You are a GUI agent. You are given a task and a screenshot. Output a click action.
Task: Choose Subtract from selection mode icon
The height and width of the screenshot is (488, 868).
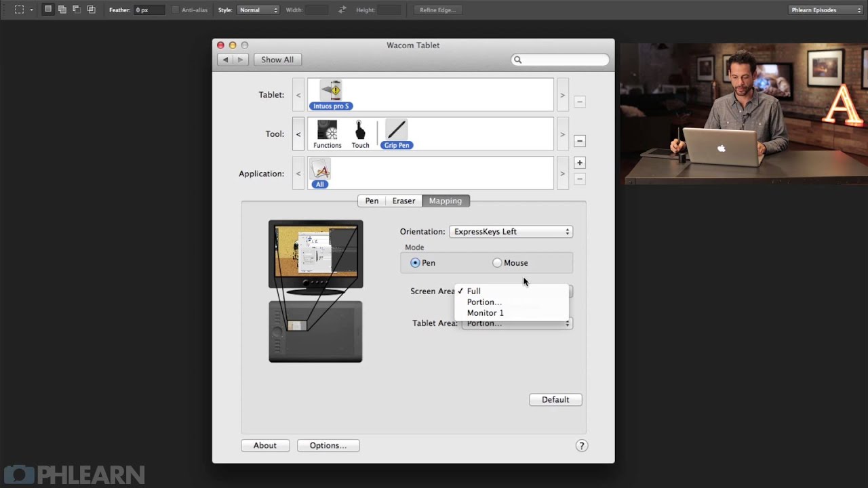point(77,9)
